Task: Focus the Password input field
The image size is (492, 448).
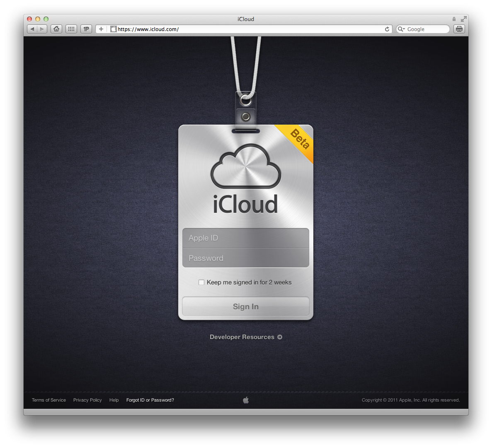Action: point(246,258)
